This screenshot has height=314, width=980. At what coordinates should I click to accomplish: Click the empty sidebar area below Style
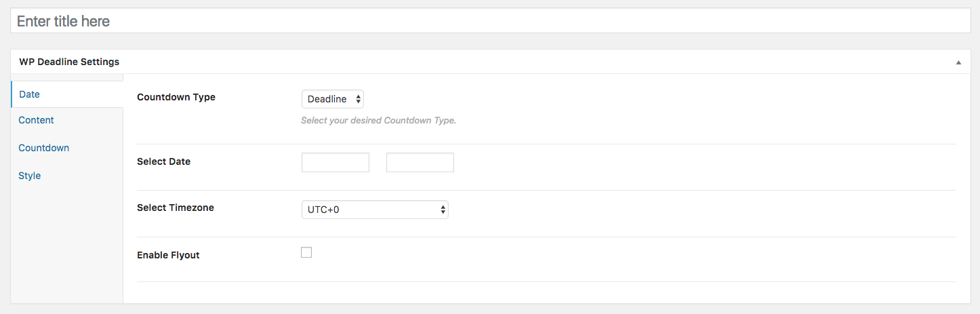tap(66, 244)
